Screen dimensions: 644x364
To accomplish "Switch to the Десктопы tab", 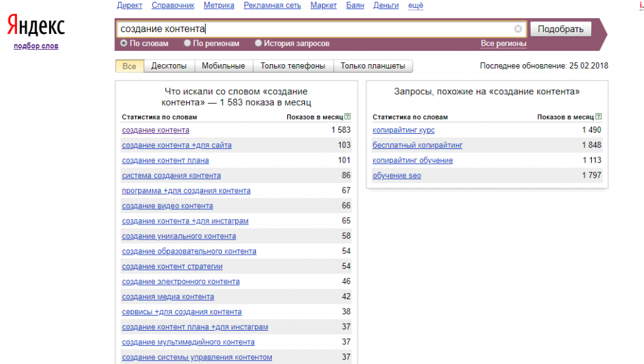I will click(x=169, y=66).
